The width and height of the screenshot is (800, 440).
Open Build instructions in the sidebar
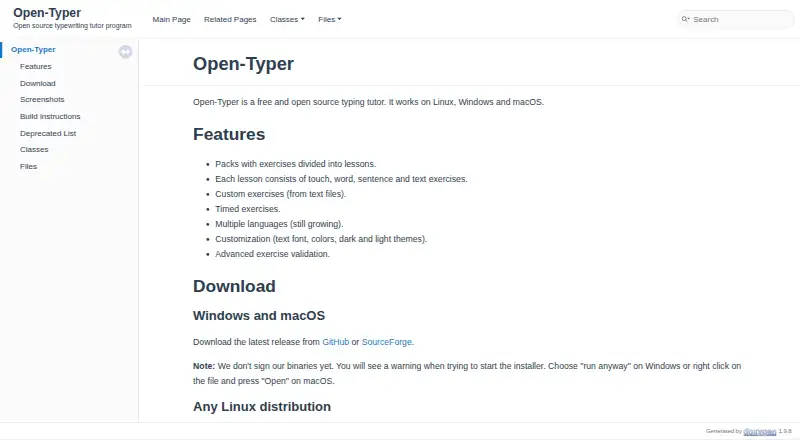pyautogui.click(x=50, y=116)
